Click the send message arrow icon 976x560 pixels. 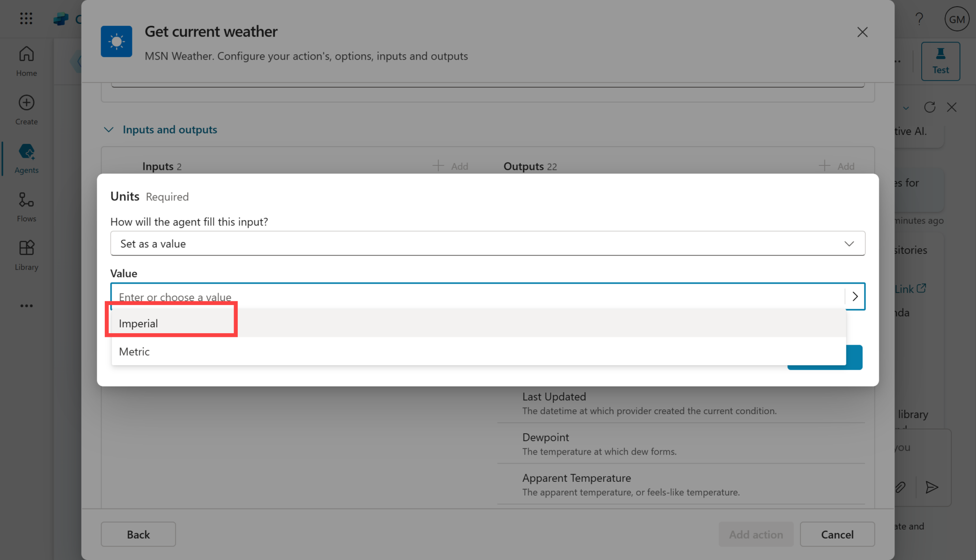coord(931,487)
